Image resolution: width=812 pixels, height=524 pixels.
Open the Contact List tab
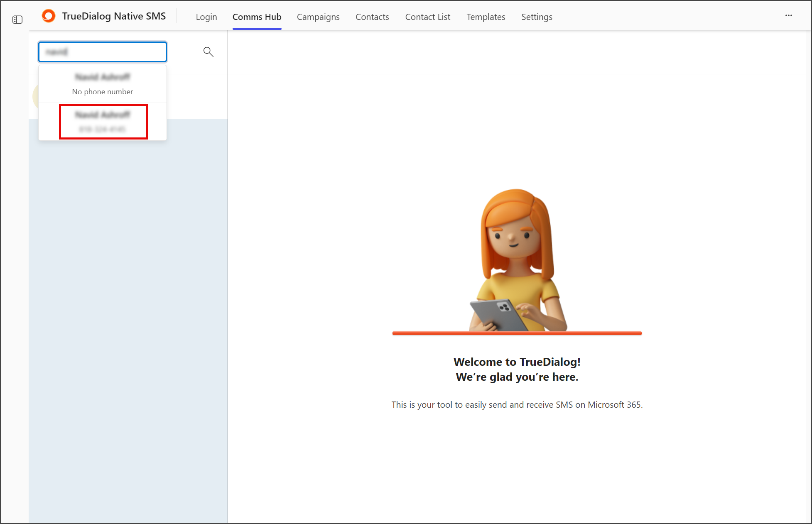point(428,17)
